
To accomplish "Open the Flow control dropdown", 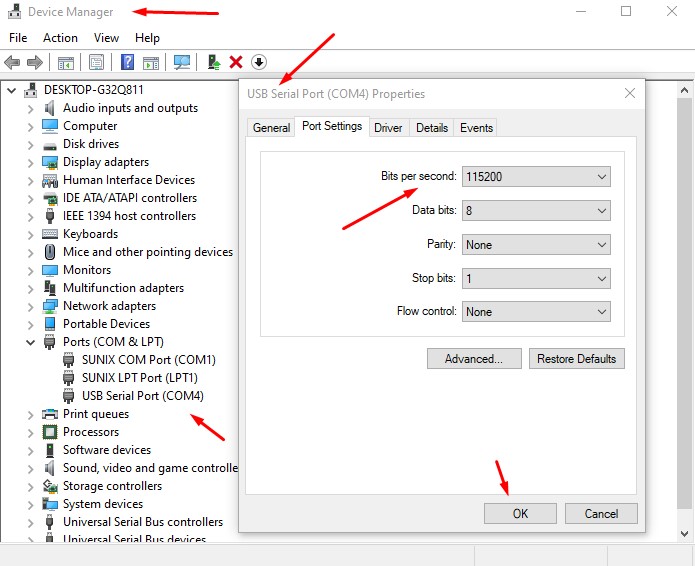I will point(536,312).
